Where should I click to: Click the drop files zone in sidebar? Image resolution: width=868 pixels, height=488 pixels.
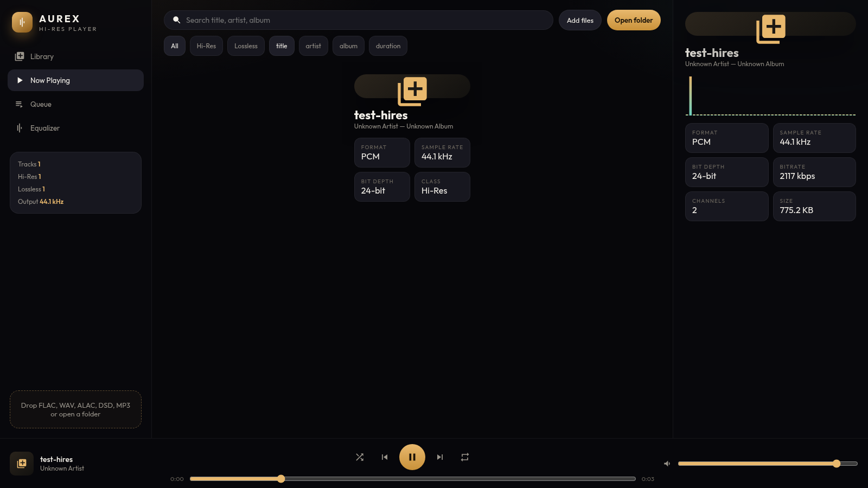[x=75, y=409]
